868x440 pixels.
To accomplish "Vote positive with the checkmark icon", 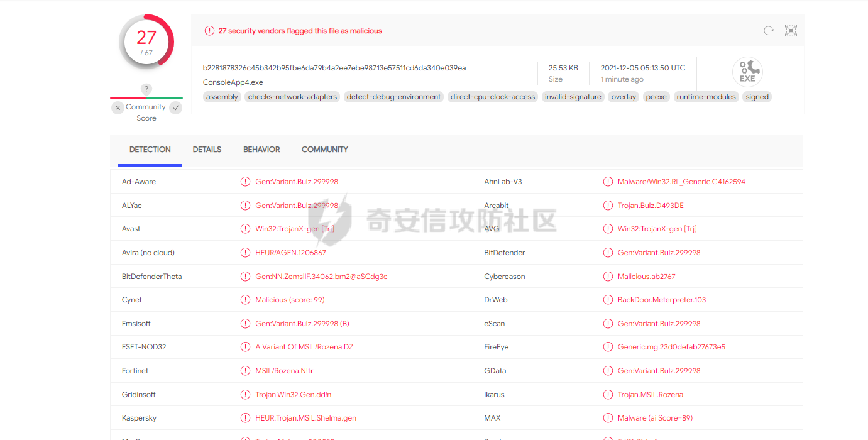I will coord(175,108).
